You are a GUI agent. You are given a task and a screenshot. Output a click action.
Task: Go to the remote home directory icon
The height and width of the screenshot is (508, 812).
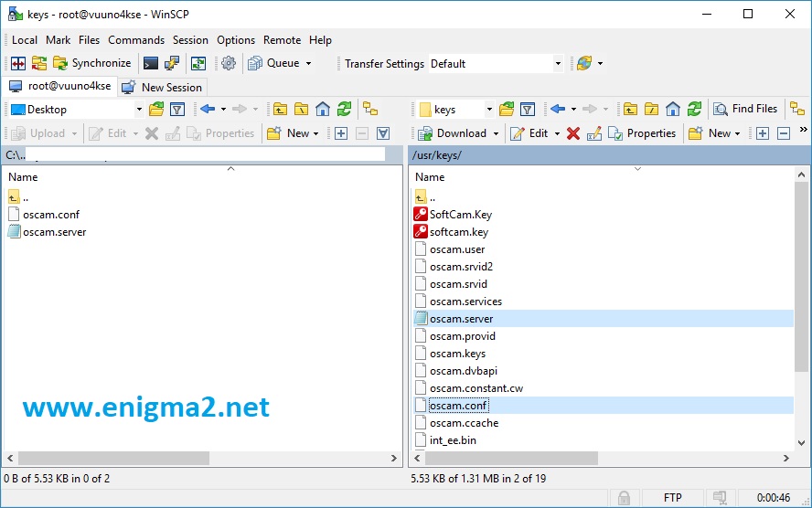click(673, 109)
